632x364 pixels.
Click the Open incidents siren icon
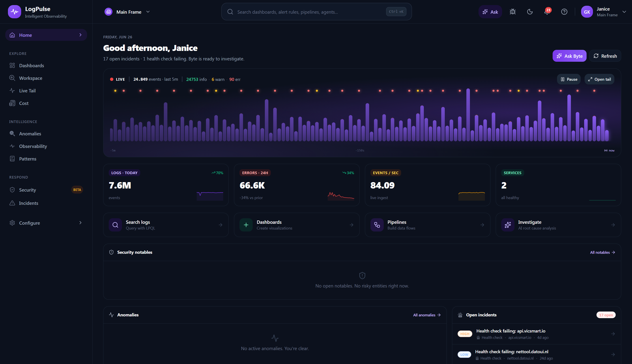(460, 315)
